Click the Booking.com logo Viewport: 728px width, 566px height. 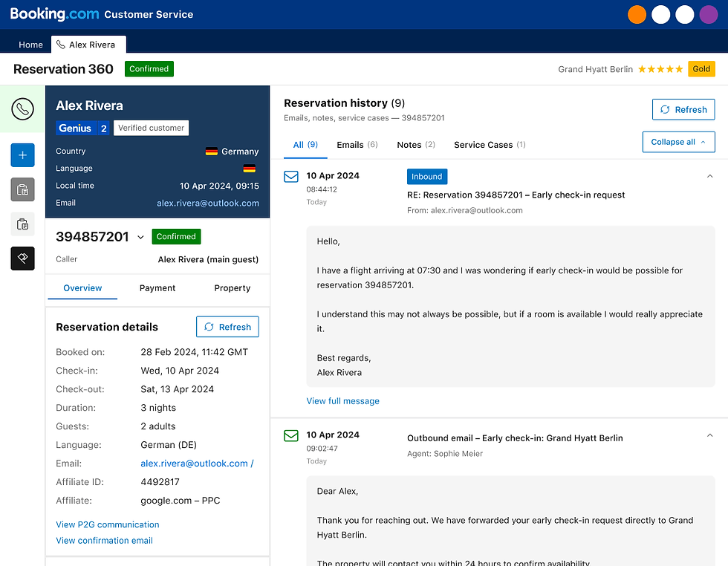[54, 14]
